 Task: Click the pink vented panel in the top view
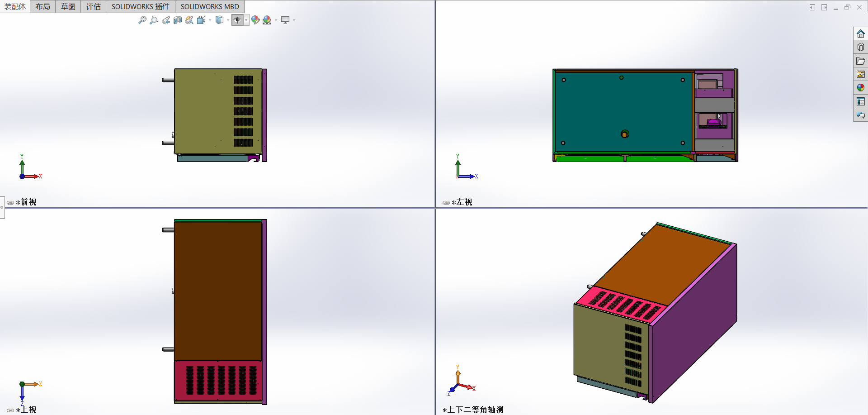point(218,381)
